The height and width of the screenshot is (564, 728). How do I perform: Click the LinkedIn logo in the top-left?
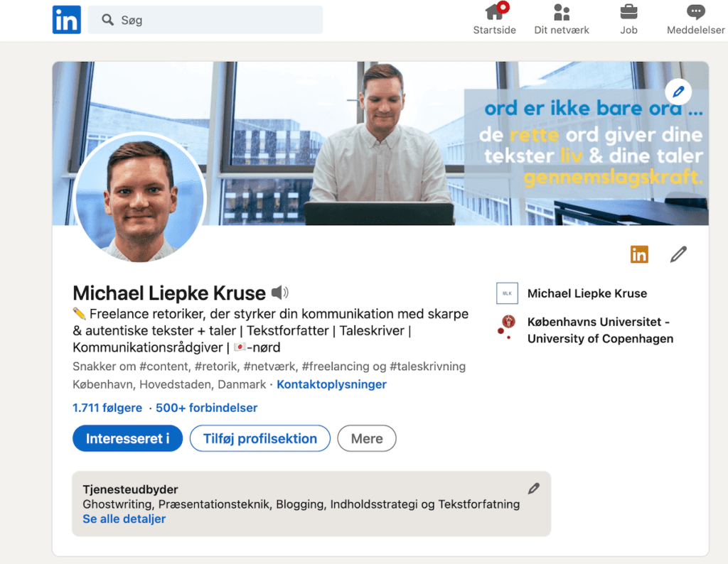click(x=66, y=19)
